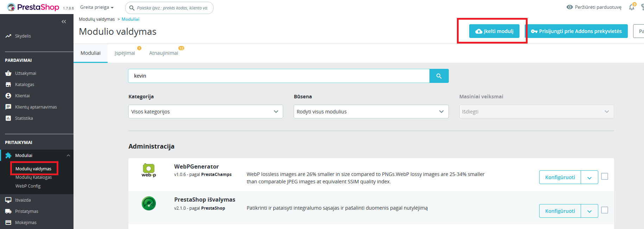Click the Moduliai puzzle piece icon
The width and height of the screenshot is (644, 229).
pyautogui.click(x=8, y=155)
